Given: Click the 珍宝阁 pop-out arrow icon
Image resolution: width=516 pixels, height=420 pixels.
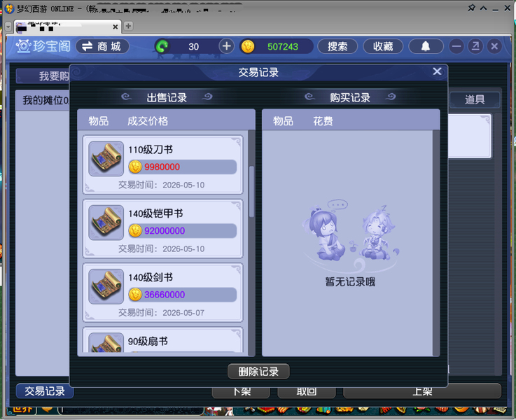Looking at the screenshot, I should [x=475, y=46].
